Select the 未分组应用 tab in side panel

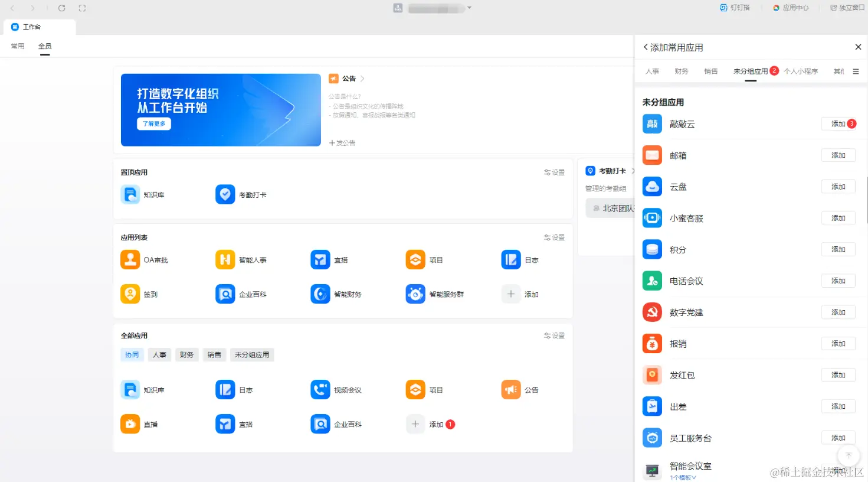click(x=751, y=71)
